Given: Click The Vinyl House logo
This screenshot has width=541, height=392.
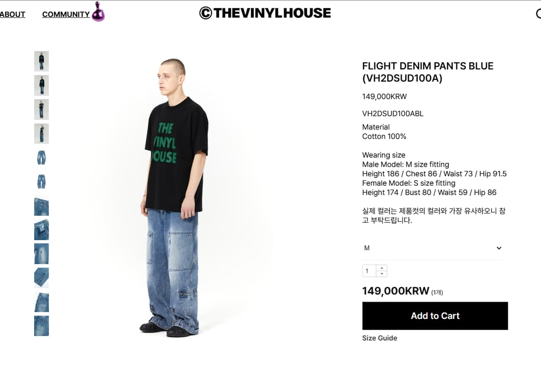Looking at the screenshot, I should pyautogui.click(x=265, y=13).
